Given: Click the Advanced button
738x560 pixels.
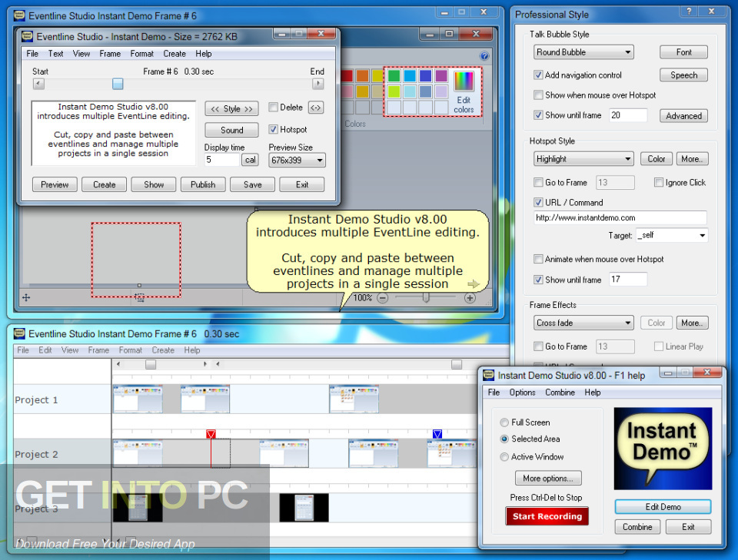Looking at the screenshot, I should 683,116.
